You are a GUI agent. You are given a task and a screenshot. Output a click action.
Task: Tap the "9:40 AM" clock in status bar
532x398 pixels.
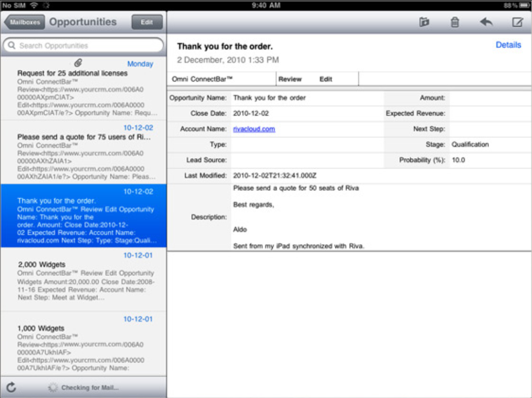(x=266, y=5)
